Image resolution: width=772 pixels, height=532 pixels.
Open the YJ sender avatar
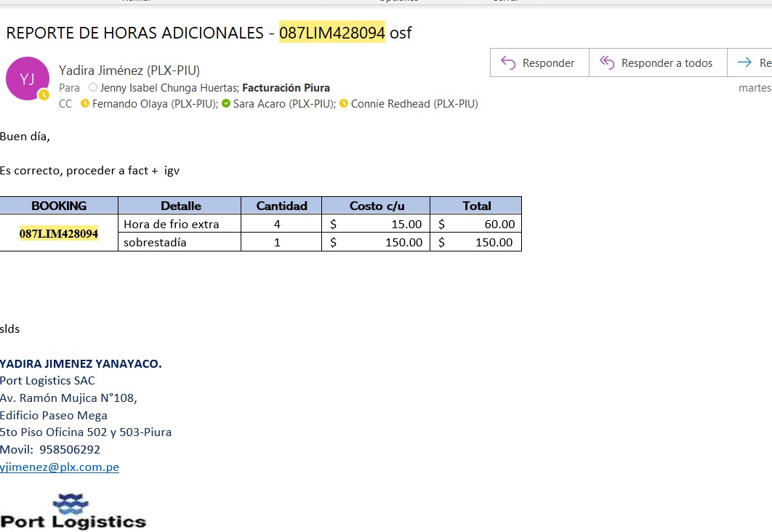27,78
